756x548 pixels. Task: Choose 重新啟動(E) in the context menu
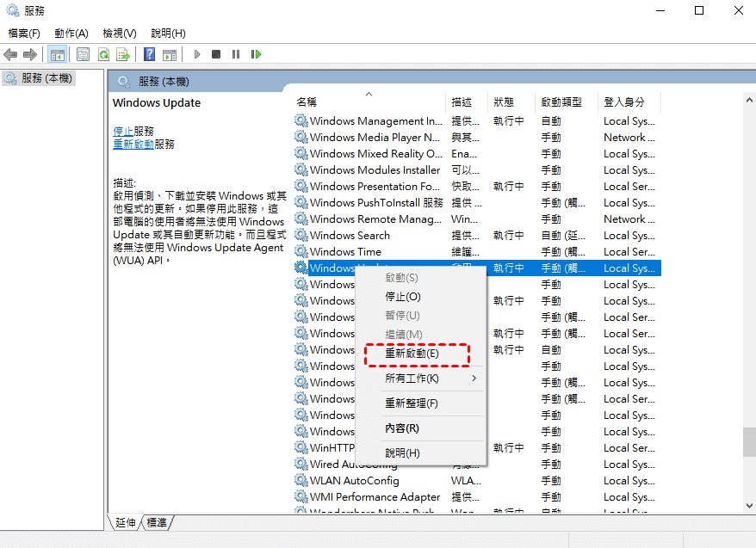[412, 354]
